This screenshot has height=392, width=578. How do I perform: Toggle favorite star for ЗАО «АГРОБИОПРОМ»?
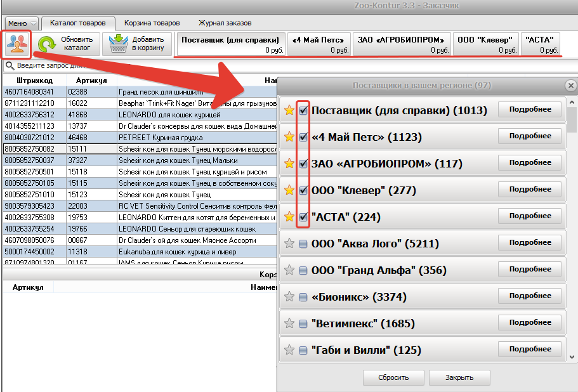(x=289, y=163)
